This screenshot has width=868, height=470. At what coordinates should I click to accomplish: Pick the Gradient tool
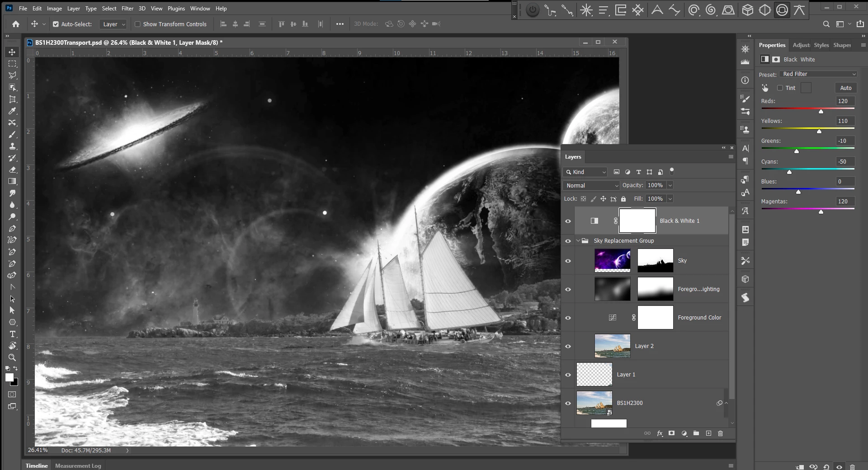(12, 181)
